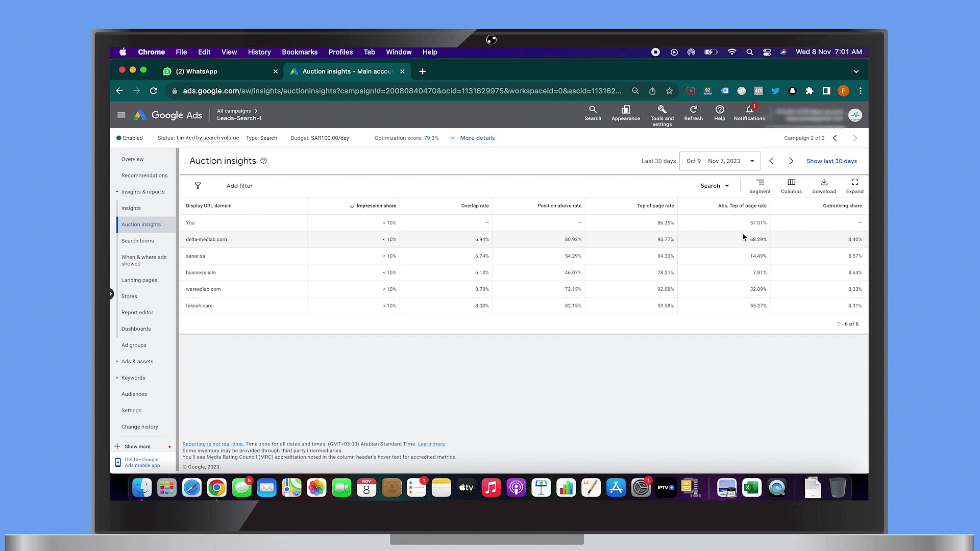Click the Chrome back arrow

[x=119, y=91]
